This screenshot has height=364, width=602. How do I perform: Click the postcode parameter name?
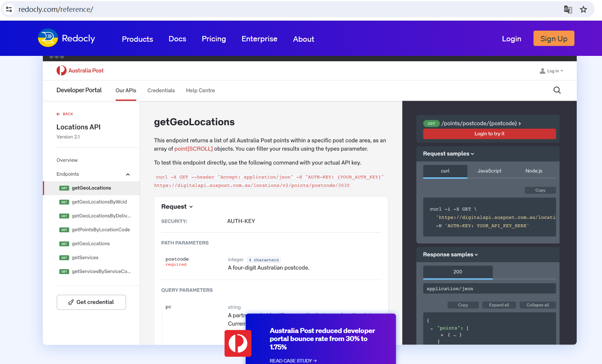click(x=177, y=259)
